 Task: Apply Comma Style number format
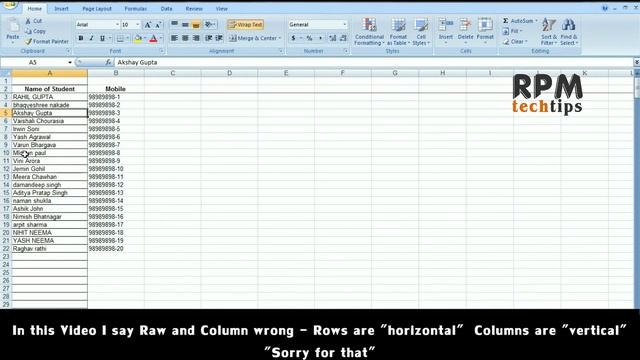[x=320, y=38]
